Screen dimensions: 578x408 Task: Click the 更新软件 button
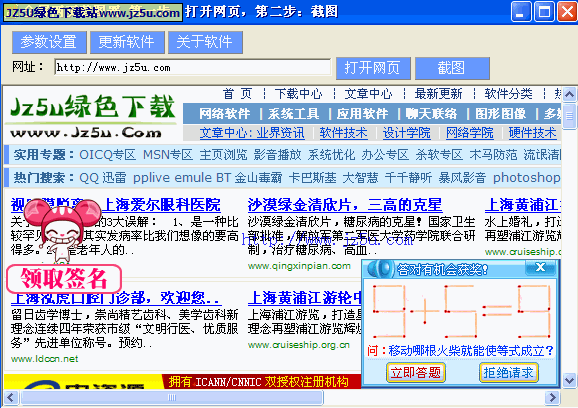point(127,42)
